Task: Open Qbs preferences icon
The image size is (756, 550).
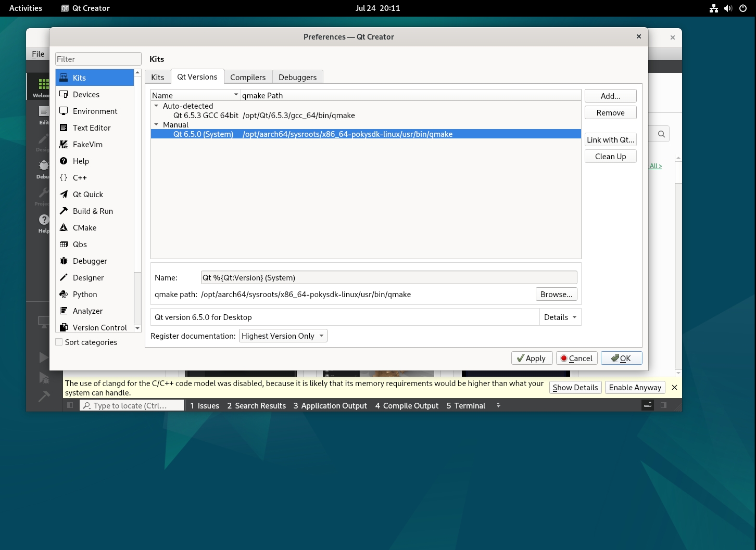Action: (x=64, y=244)
